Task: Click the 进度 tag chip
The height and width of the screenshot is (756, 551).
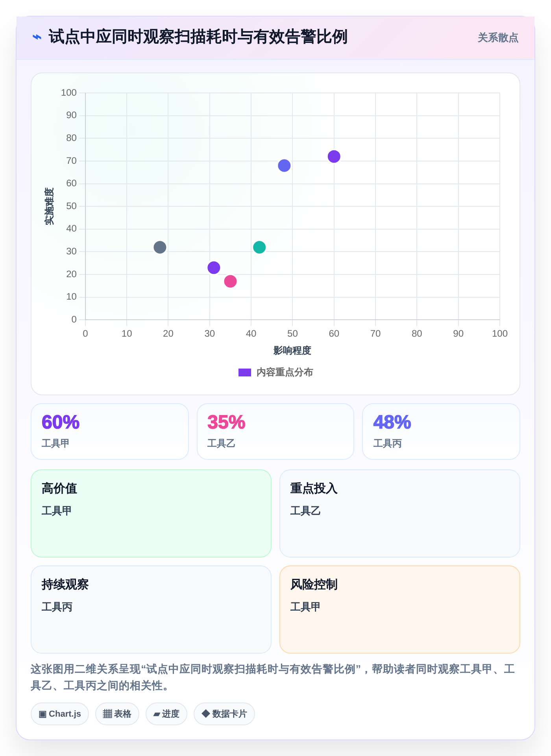Action: (x=166, y=714)
